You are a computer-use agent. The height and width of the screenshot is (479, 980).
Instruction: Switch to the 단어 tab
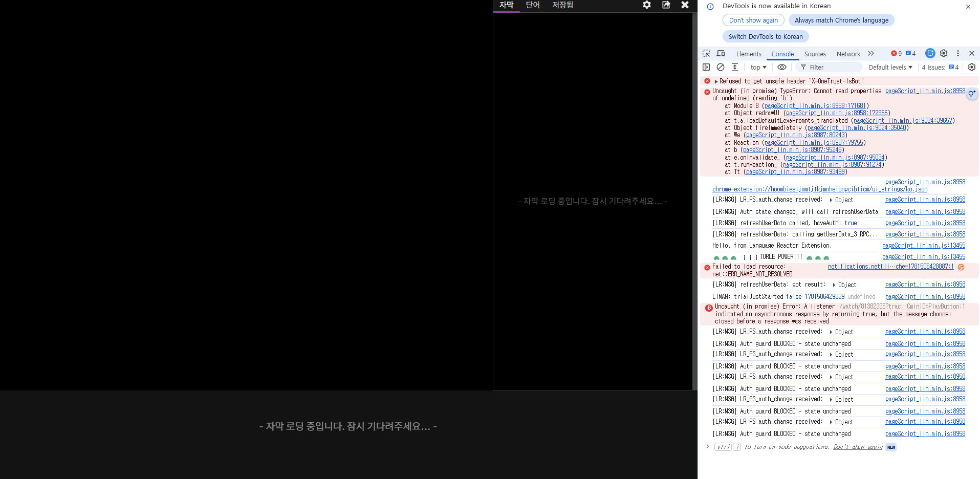[533, 5]
